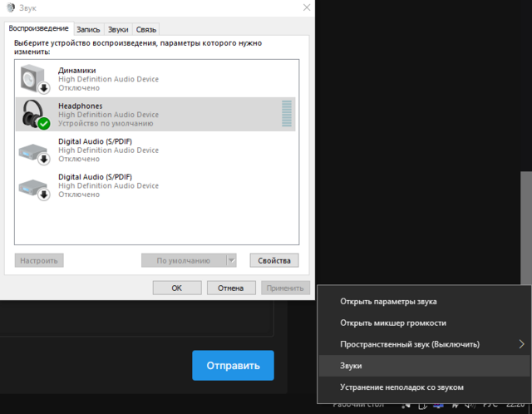Select the Headphones default device icon

tap(35, 115)
